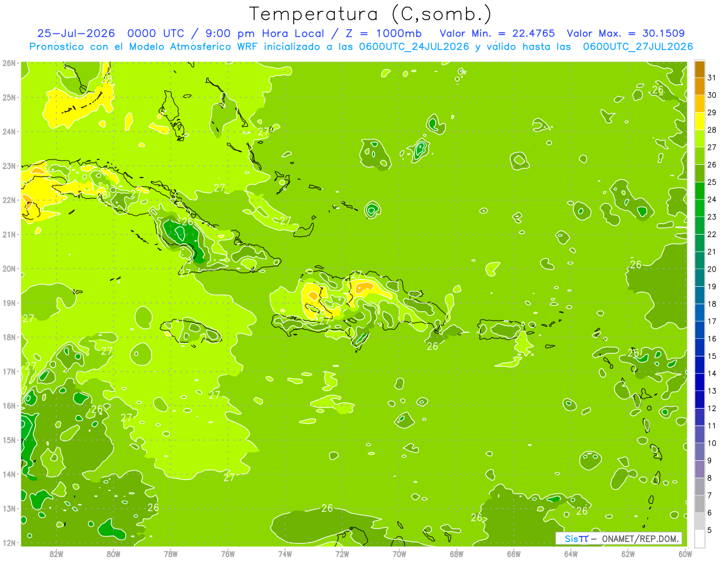Pick the lime swatch between 27 and 28
Screen dimensions: 728x562
click(x=699, y=138)
